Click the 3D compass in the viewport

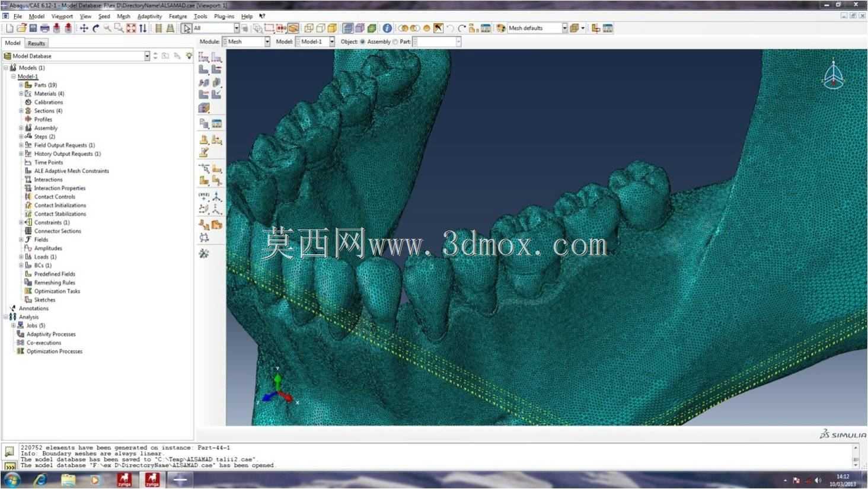click(833, 74)
